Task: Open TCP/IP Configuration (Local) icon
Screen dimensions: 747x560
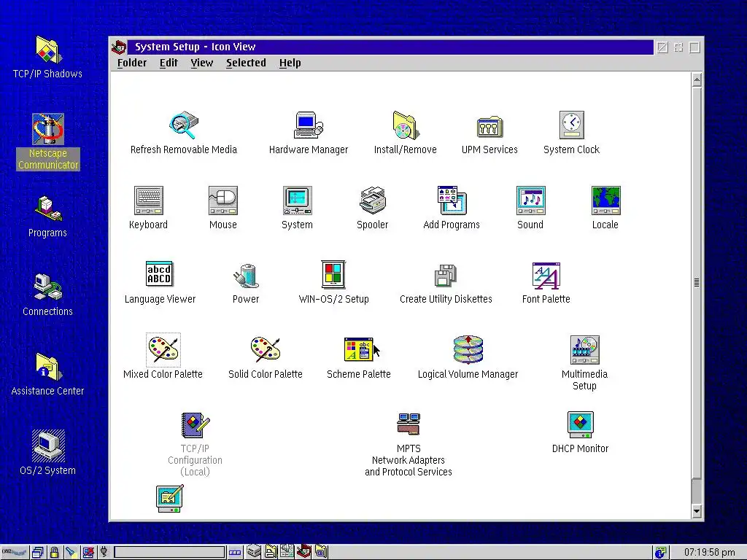Action: [195, 425]
